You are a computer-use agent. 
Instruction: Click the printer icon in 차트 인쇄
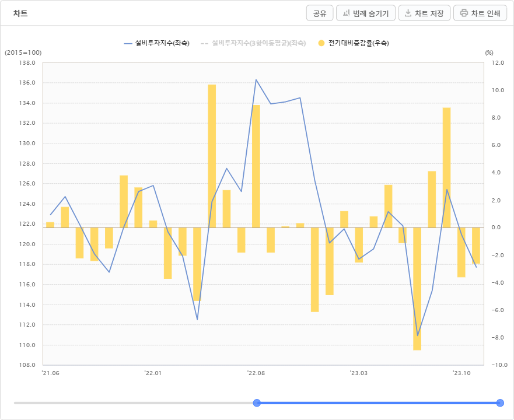(x=464, y=13)
